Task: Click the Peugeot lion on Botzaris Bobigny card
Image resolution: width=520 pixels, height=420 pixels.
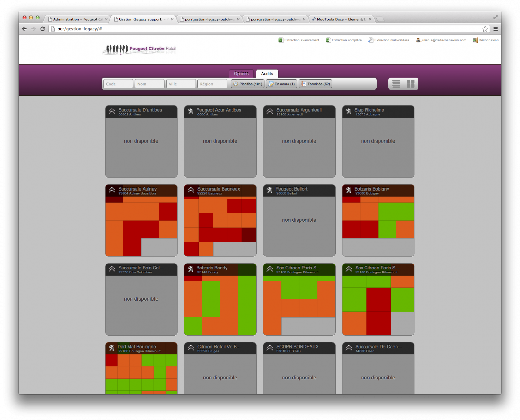Action: [349, 190]
